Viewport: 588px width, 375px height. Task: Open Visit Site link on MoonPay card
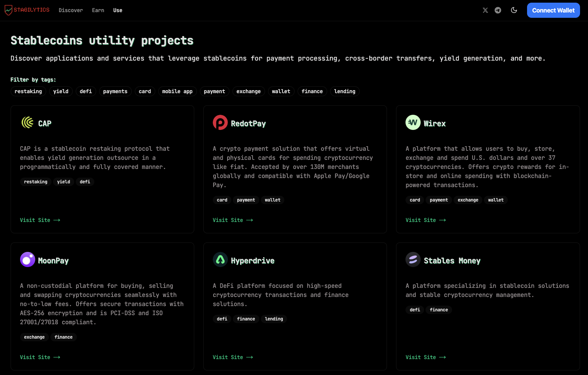click(40, 357)
